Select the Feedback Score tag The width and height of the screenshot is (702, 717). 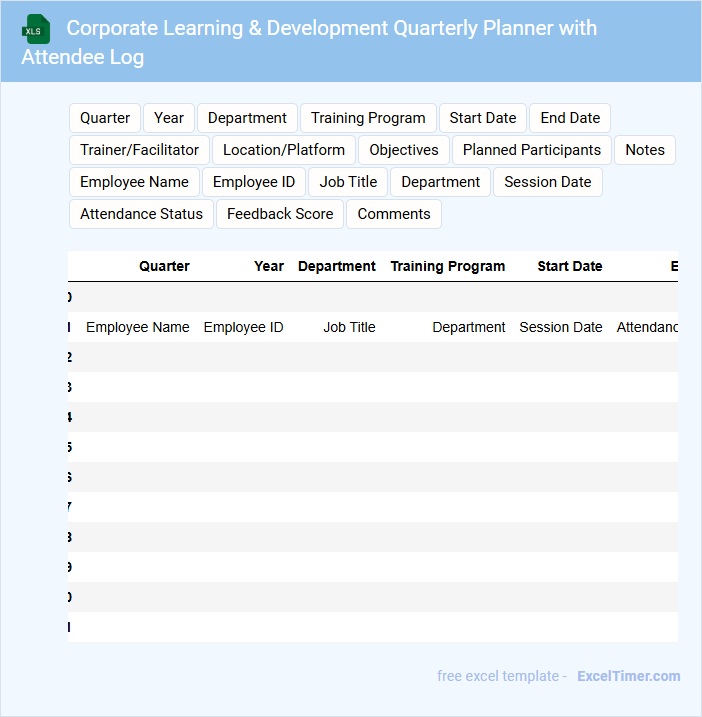280,214
